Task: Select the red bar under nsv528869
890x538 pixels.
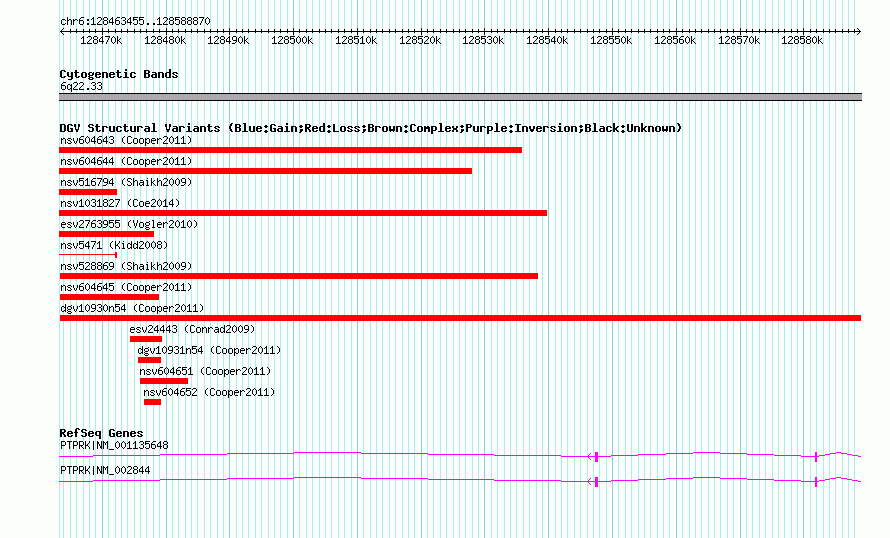Action: pos(299,276)
